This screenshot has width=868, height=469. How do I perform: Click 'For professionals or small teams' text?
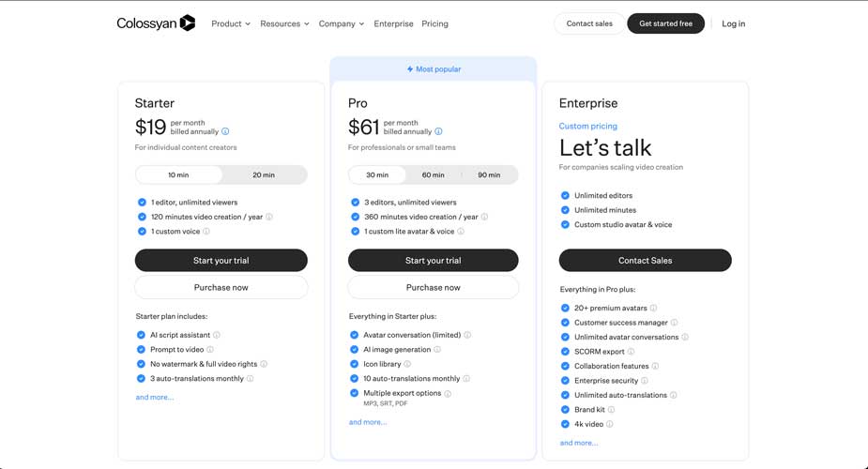click(x=402, y=147)
